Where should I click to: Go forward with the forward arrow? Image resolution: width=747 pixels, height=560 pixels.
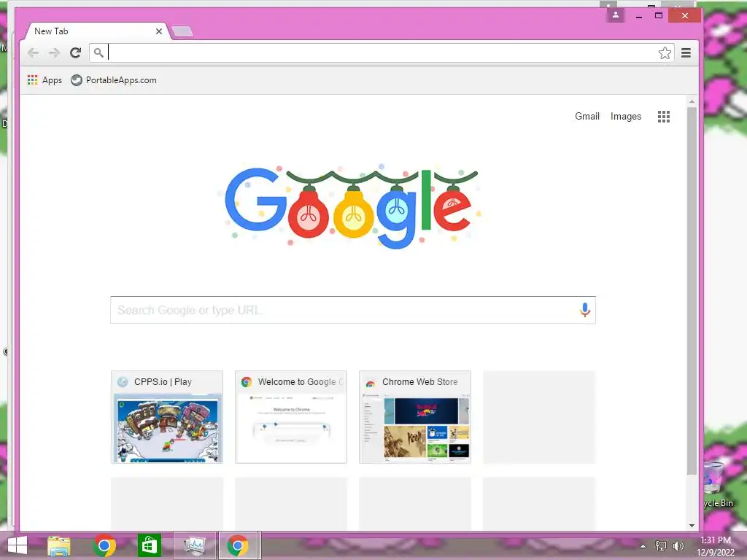click(x=54, y=52)
